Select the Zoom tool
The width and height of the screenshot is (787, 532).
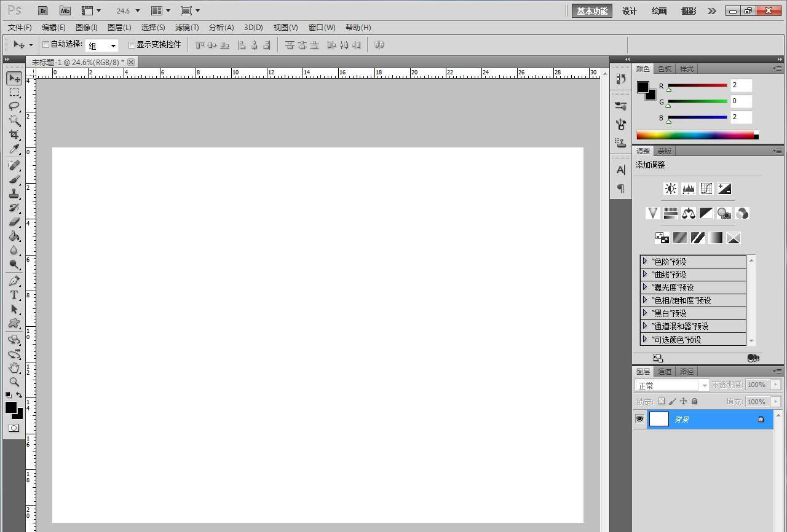pyautogui.click(x=14, y=381)
